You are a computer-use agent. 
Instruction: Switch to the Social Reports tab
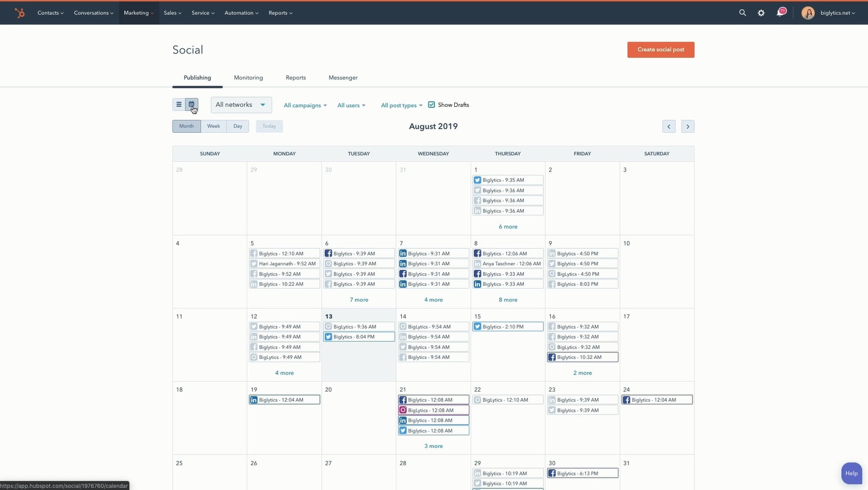(x=296, y=78)
